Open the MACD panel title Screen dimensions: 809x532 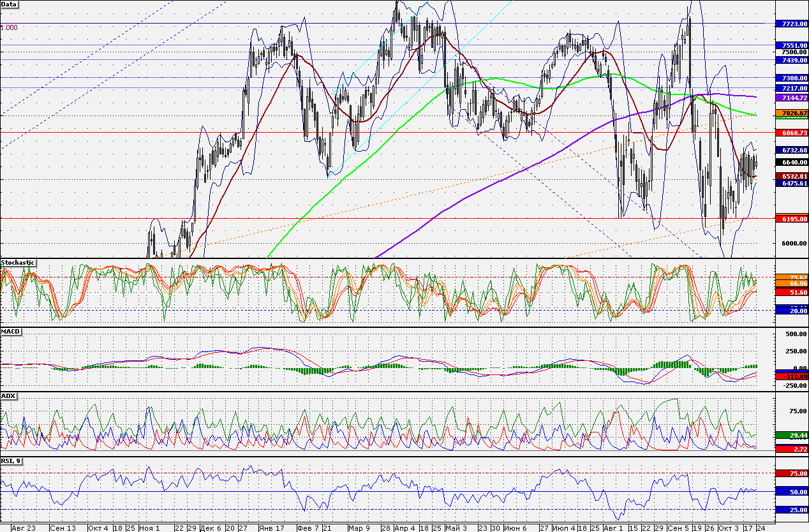click(x=10, y=332)
